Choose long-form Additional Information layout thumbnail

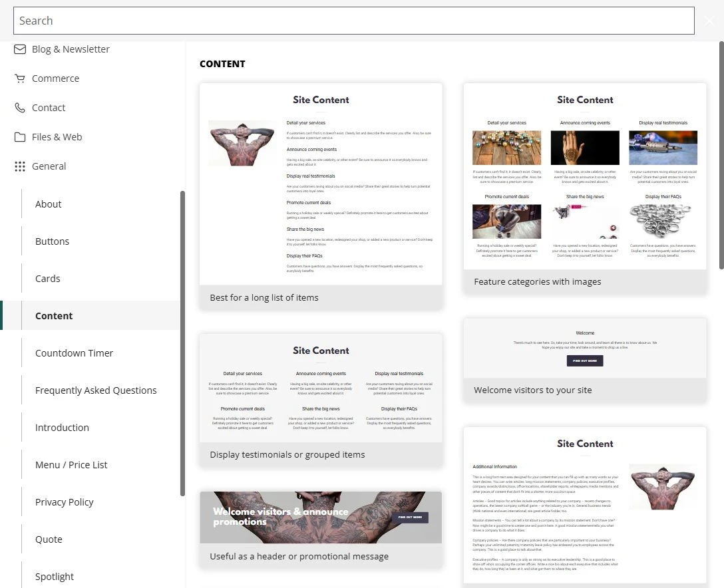(x=585, y=506)
